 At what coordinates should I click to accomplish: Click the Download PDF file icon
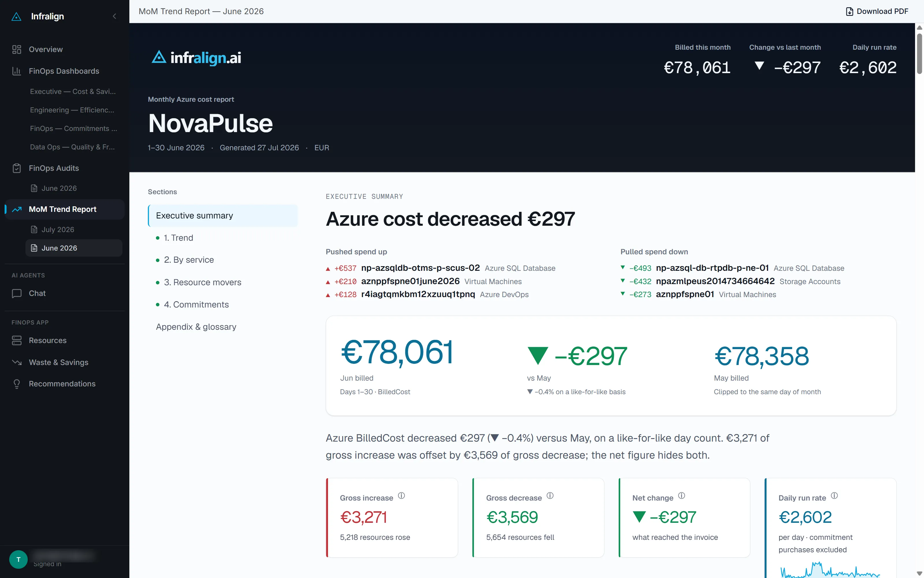pos(849,12)
